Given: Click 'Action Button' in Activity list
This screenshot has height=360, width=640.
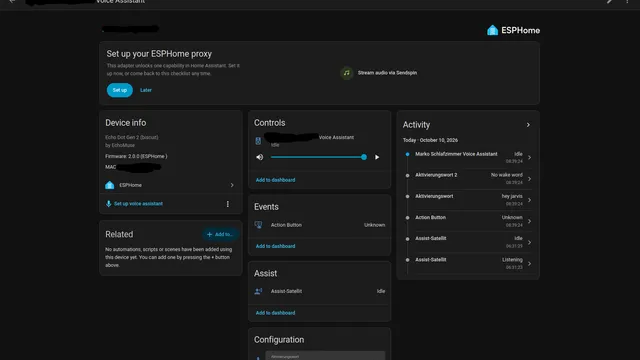Looking at the screenshot, I should point(430,218).
